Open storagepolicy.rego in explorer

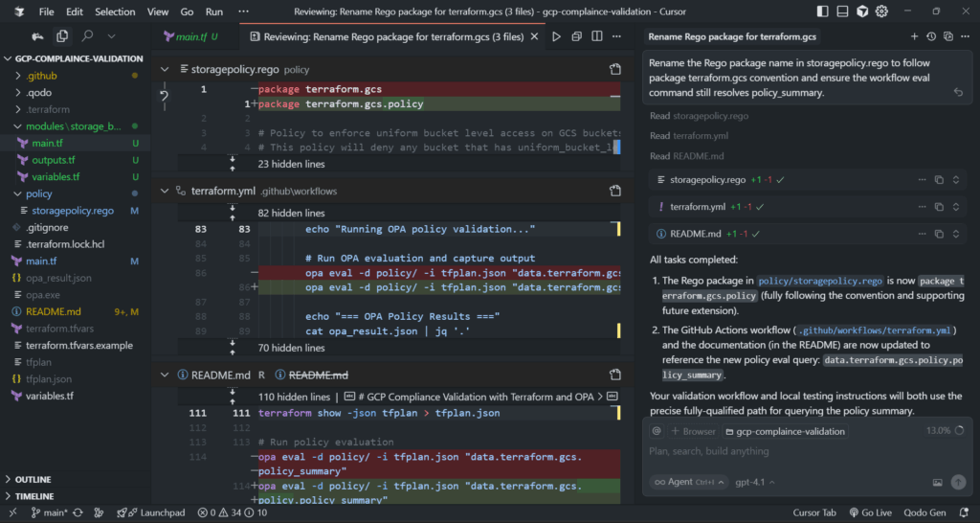[x=75, y=211]
